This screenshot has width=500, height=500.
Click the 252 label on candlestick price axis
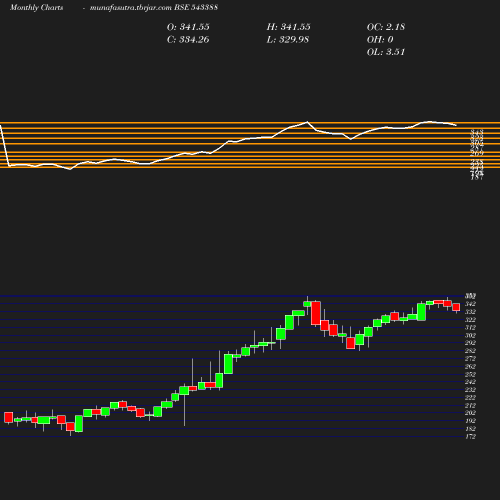pyautogui.click(x=470, y=374)
